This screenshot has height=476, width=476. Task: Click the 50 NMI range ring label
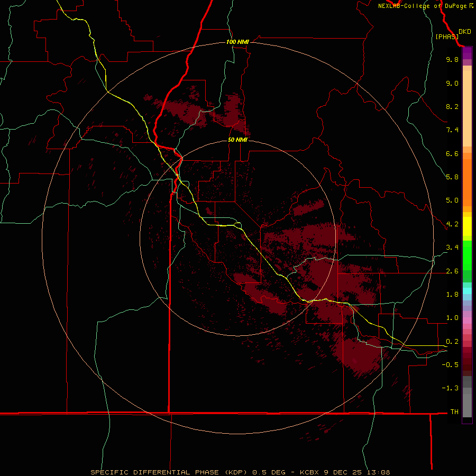[x=237, y=140]
